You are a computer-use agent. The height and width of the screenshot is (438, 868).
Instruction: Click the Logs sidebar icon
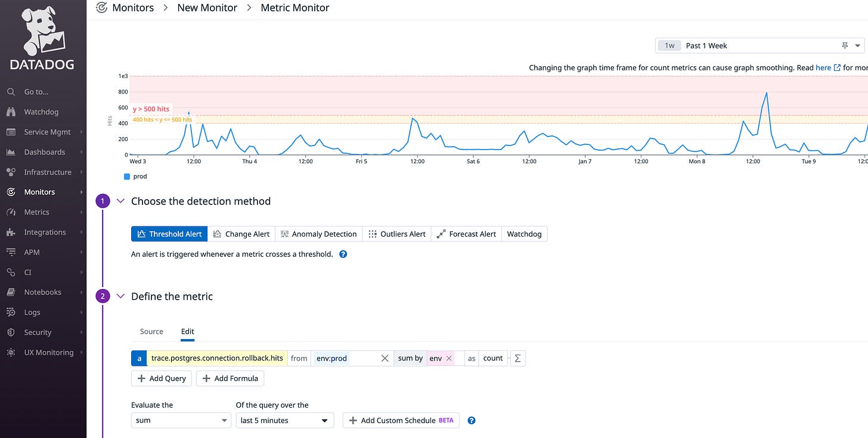click(x=11, y=312)
